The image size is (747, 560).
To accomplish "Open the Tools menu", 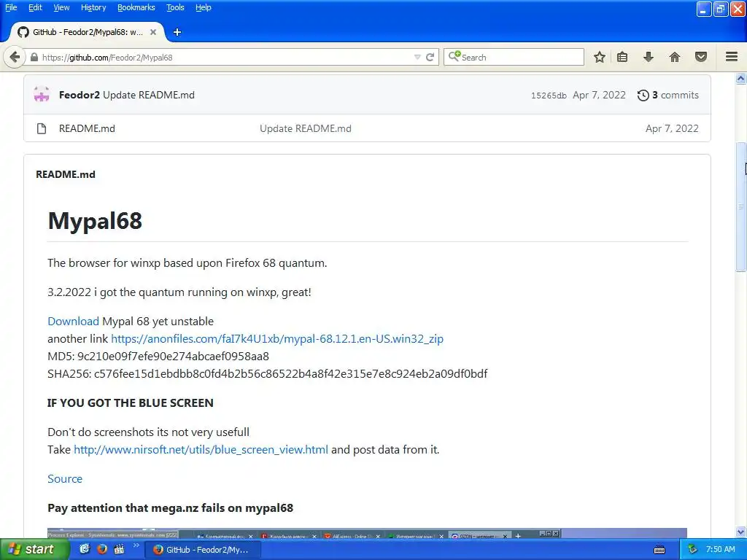I will (x=175, y=7).
